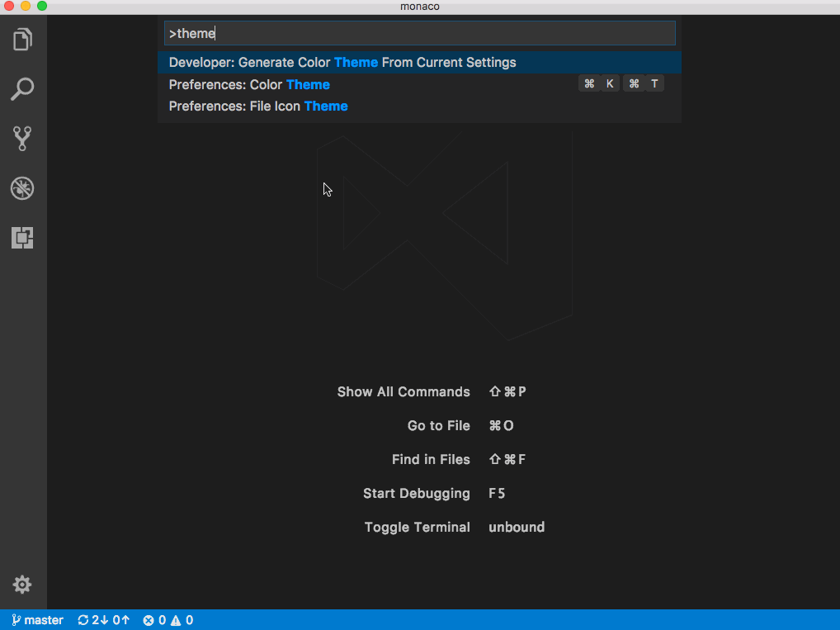Maximize the window using green button
The image size is (840, 630).
42,6
